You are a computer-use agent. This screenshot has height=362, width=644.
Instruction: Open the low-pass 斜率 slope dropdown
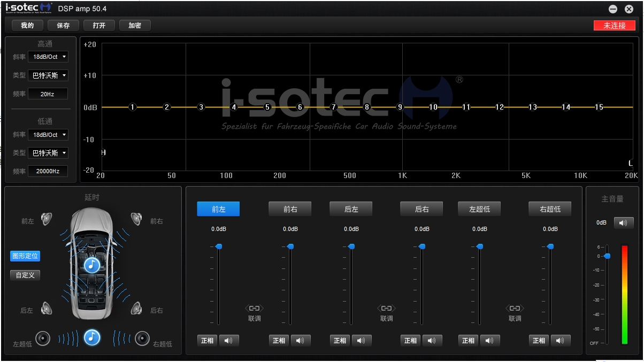tap(48, 135)
